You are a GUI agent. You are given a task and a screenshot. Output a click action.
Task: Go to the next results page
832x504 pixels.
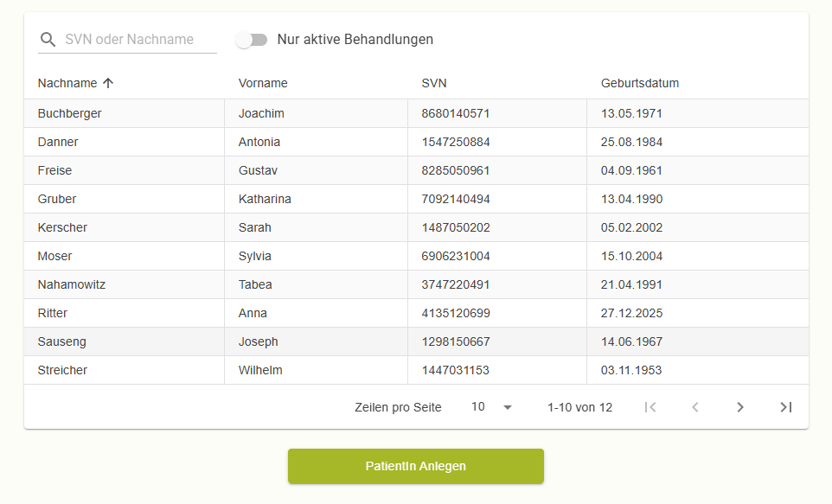pyautogui.click(x=740, y=406)
